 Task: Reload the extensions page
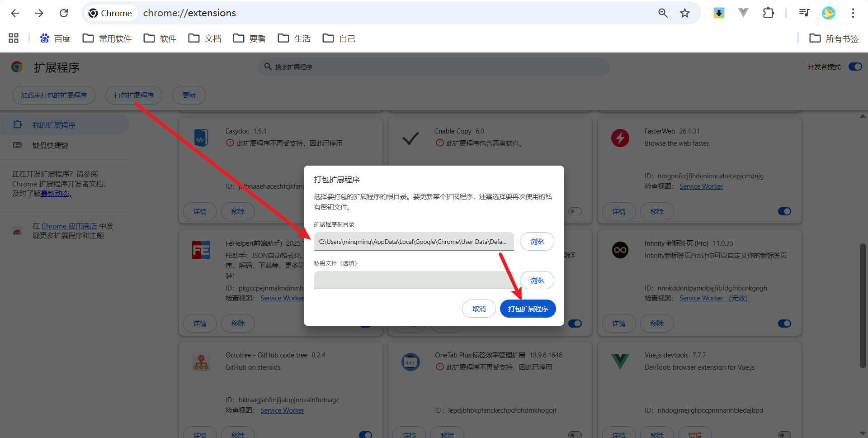pos(64,13)
